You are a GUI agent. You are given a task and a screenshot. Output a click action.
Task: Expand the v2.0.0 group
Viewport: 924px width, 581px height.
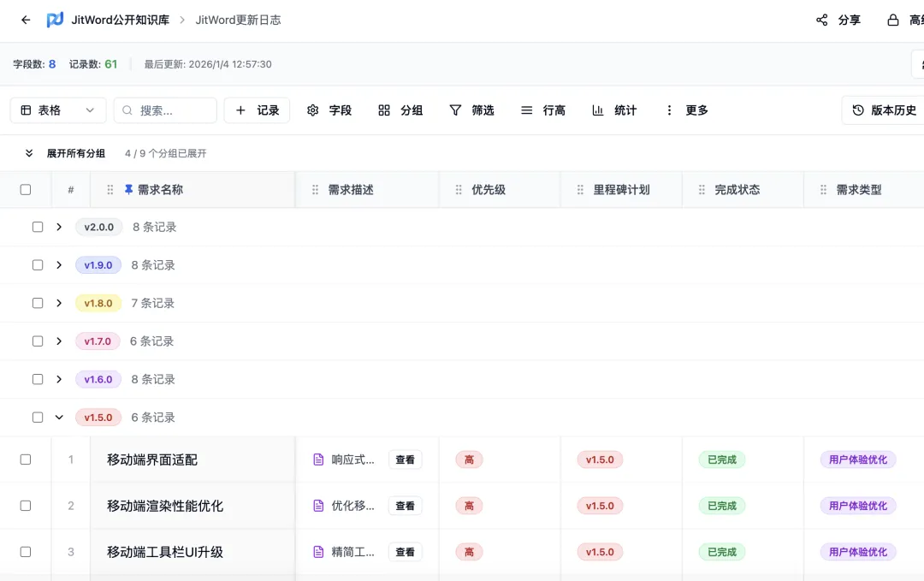click(x=59, y=227)
